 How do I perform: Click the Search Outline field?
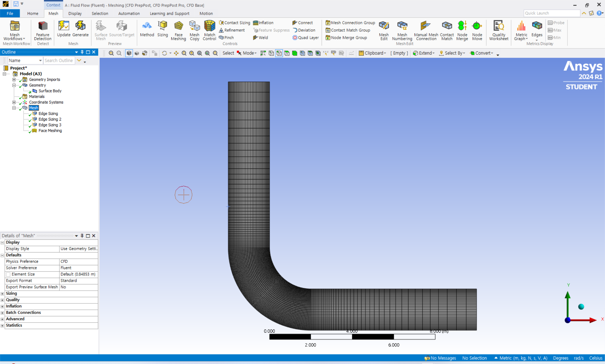[x=59, y=60]
